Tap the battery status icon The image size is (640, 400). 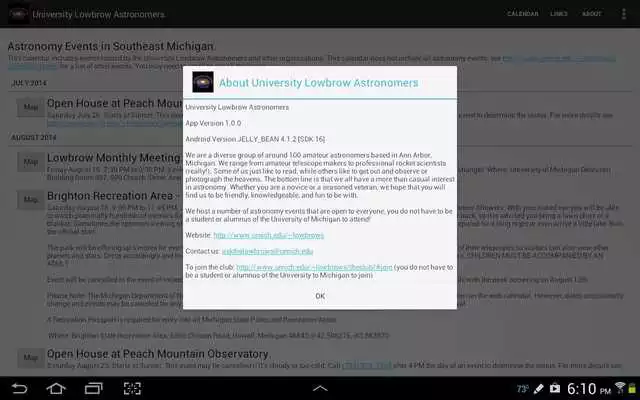pyautogui.click(x=633, y=388)
